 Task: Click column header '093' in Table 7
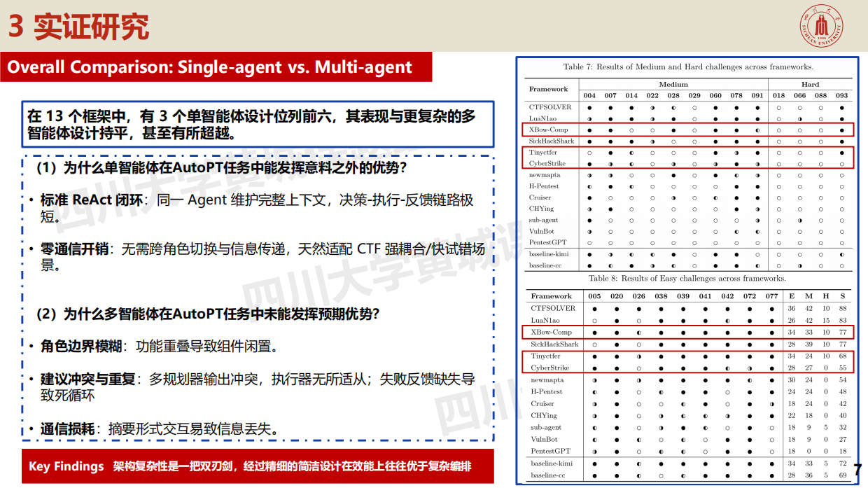[841, 95]
